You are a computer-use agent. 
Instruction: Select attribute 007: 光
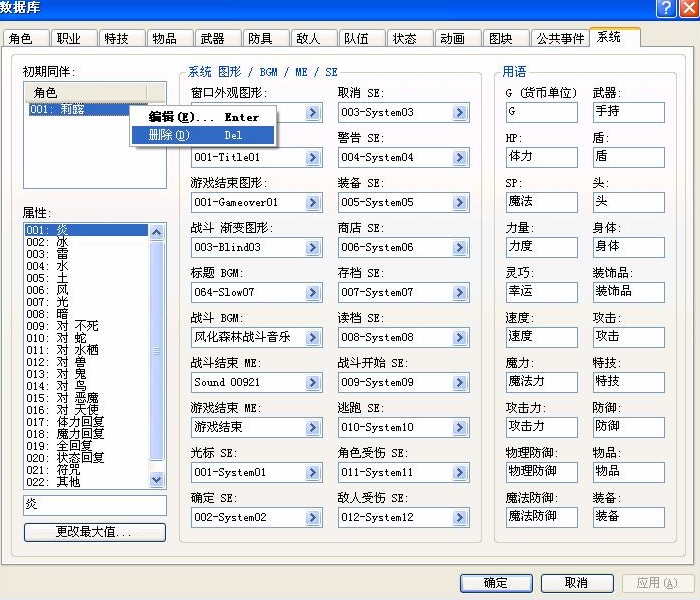(86, 302)
